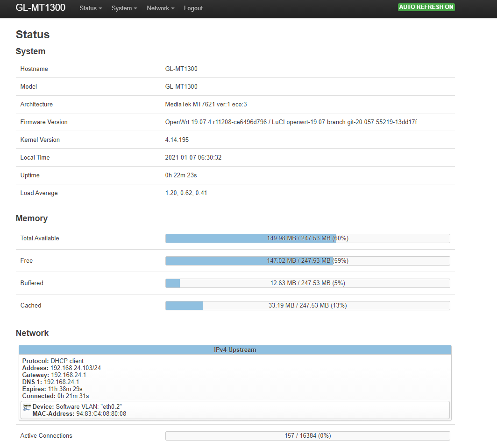Click the IPv4 Upstream panel header
This screenshot has width=497, height=448.
[235, 350]
